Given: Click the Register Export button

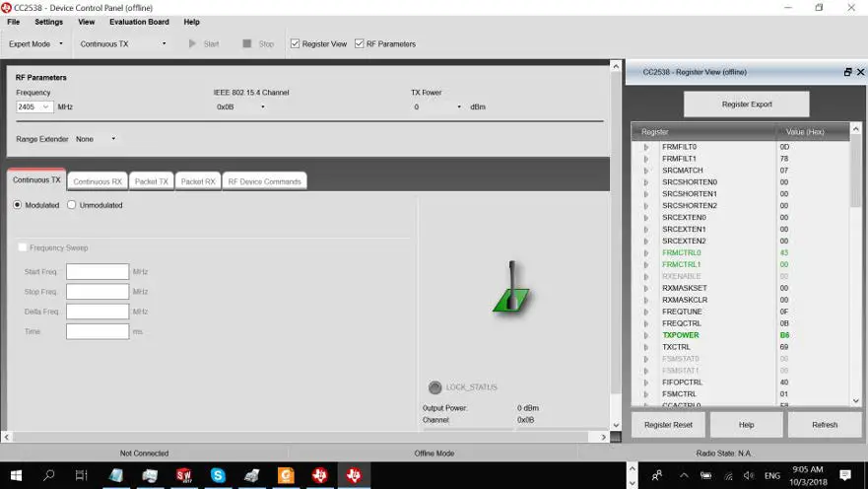Looking at the screenshot, I should (746, 105).
